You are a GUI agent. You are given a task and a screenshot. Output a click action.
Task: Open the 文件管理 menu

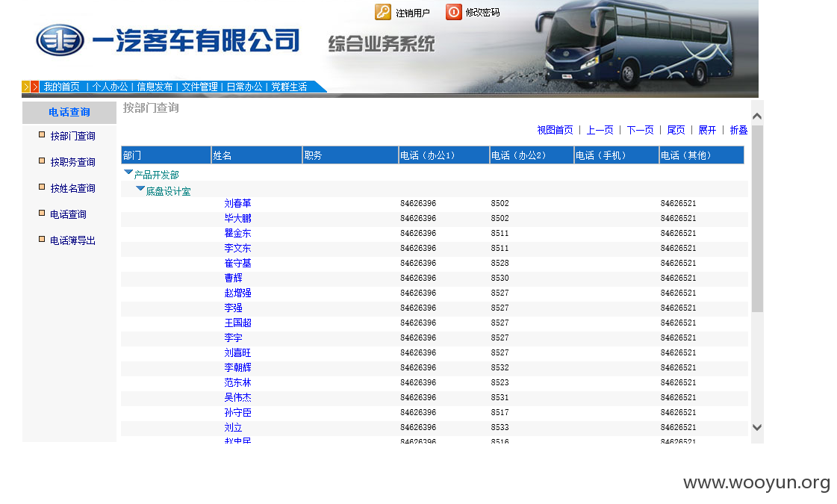tap(199, 87)
